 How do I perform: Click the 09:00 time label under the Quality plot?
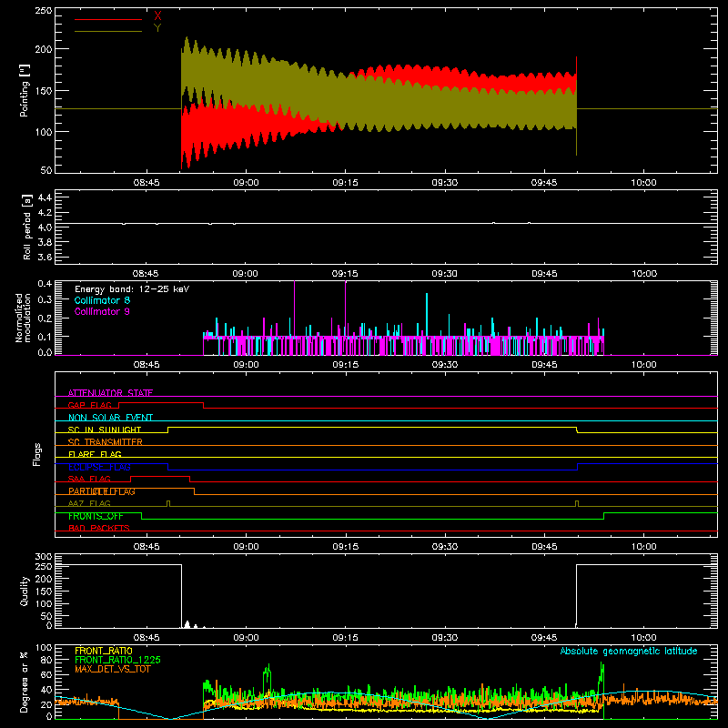point(246,638)
